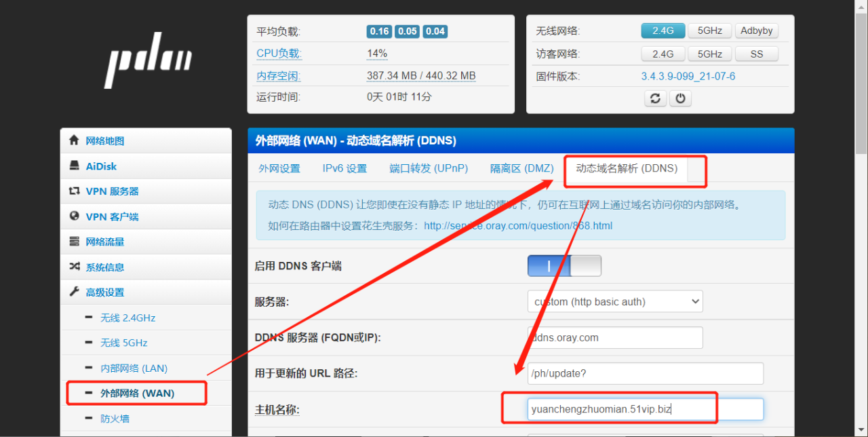Image resolution: width=868 pixels, height=437 pixels.
Task: Click the system info shuffle icon
Action: tap(75, 267)
